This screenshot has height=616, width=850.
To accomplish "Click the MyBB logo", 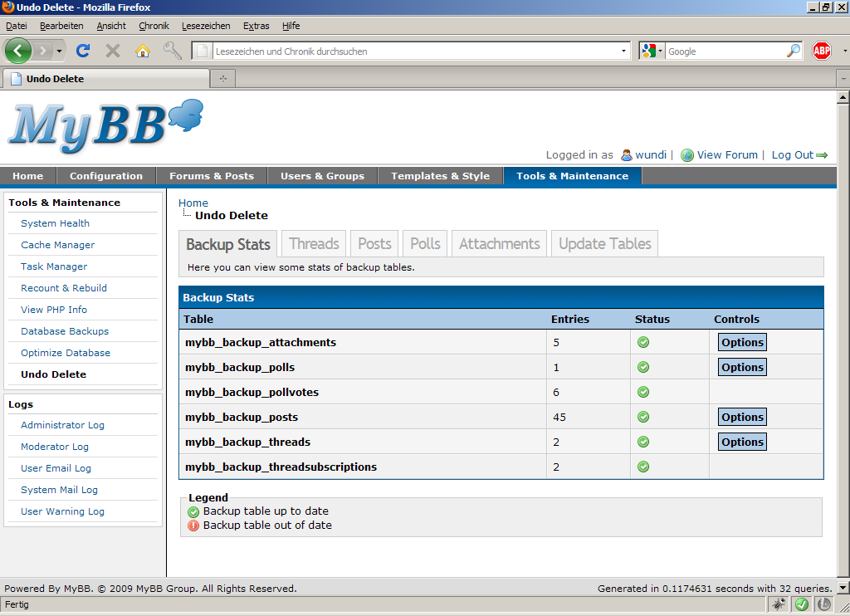I will [x=105, y=126].
